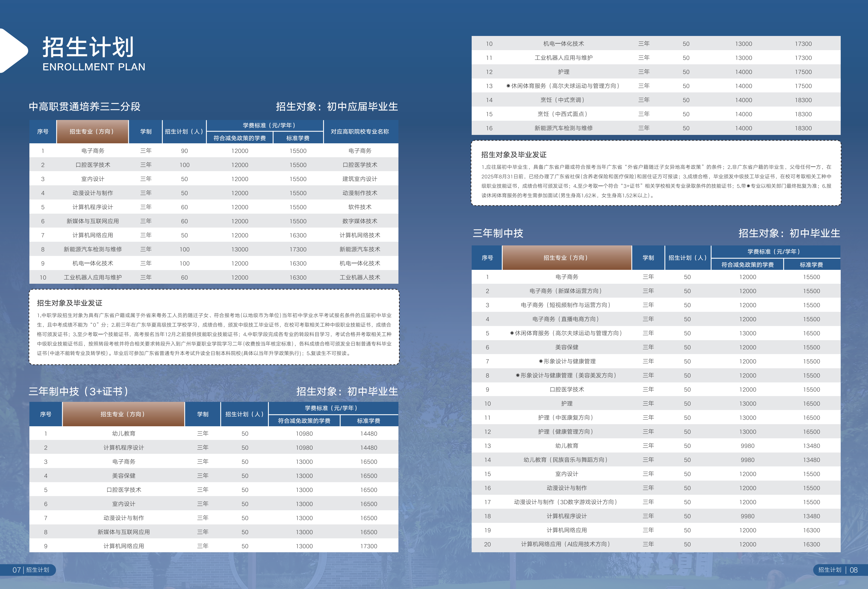The width and height of the screenshot is (868, 589).
Task: Click starred 休闲体育服务 row number 13
Action: 563,86
